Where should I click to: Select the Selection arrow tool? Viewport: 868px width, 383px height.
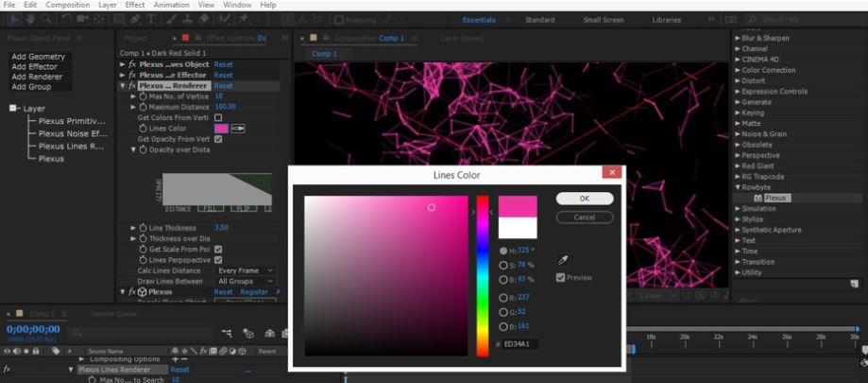[14, 19]
